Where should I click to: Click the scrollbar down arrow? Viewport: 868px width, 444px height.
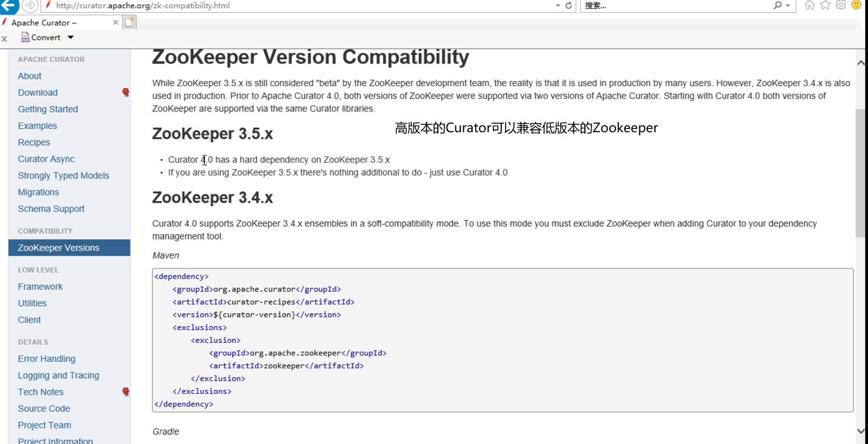point(861,431)
